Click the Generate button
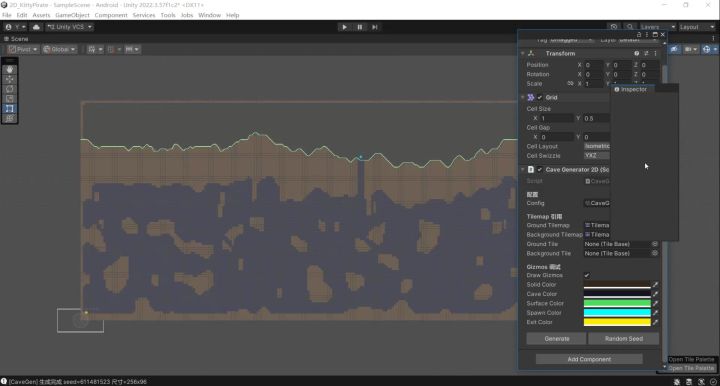Image resolution: width=720 pixels, height=386 pixels. 557,339
